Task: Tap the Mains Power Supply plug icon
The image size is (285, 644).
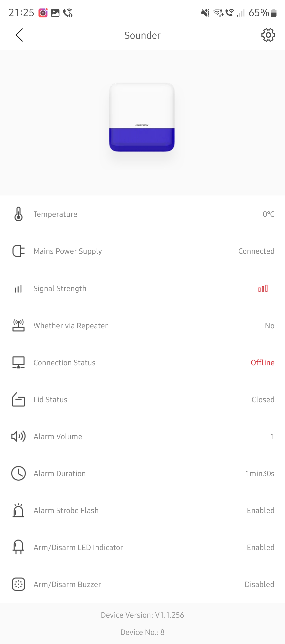Action: coord(19,251)
